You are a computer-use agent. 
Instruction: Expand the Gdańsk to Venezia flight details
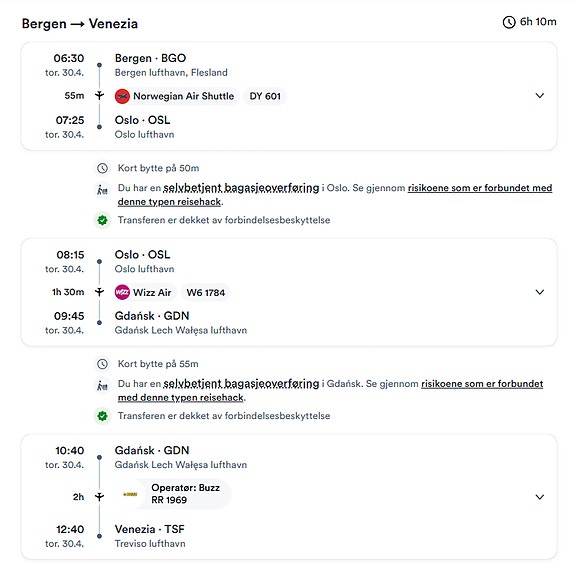tap(539, 497)
